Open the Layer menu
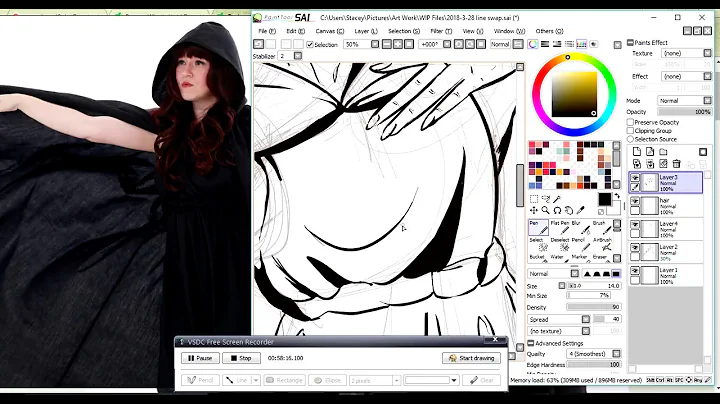This screenshot has width=720, height=404. [x=366, y=31]
